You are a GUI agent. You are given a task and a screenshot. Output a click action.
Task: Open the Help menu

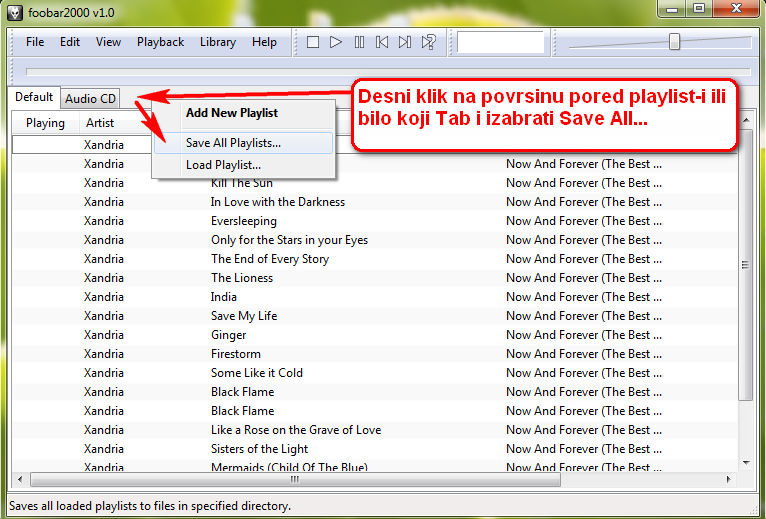[x=264, y=42]
